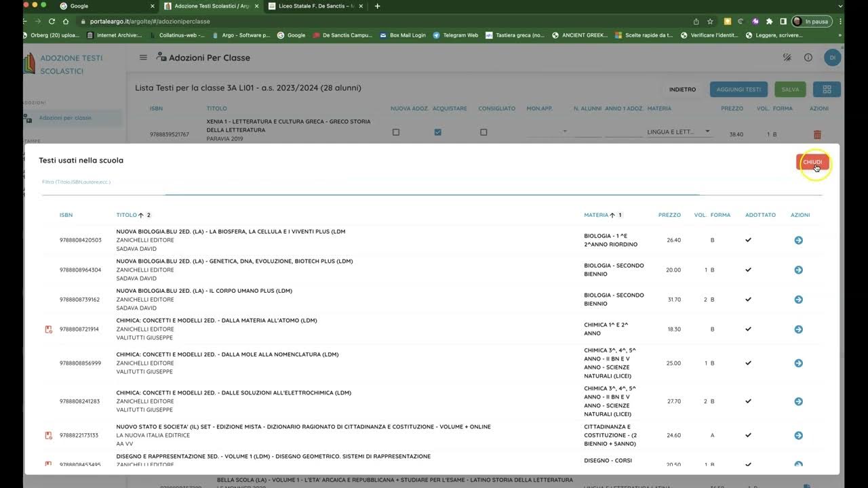Delete the XENIA 1 book with the trash icon
This screenshot has width=868, height=488.
[816, 135]
